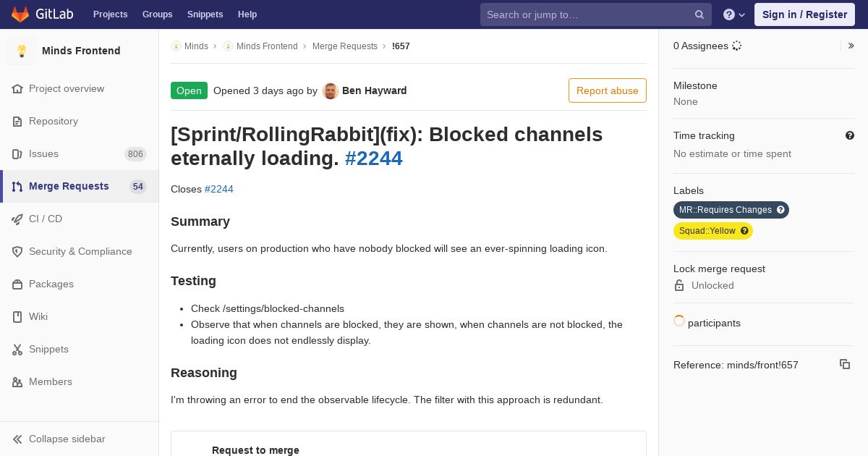Click the Security shield icon
Image resolution: width=868 pixels, height=456 pixels.
click(x=17, y=251)
